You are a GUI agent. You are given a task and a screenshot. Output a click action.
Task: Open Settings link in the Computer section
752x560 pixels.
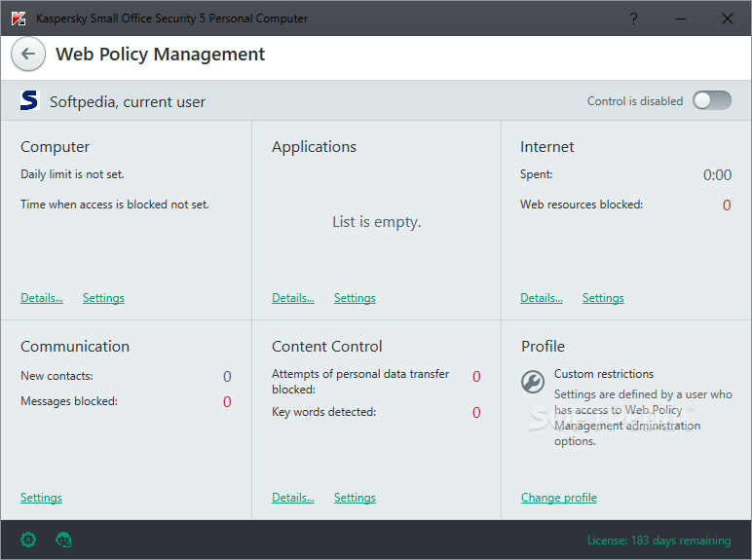[x=103, y=298]
